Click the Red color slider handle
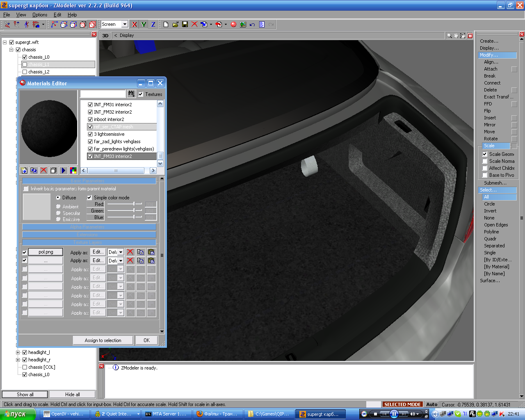This screenshot has width=525, height=420. point(134,204)
